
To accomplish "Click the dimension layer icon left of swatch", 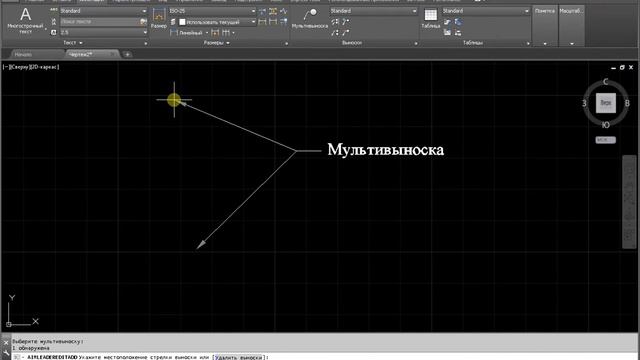I will pyautogui.click(x=173, y=22).
